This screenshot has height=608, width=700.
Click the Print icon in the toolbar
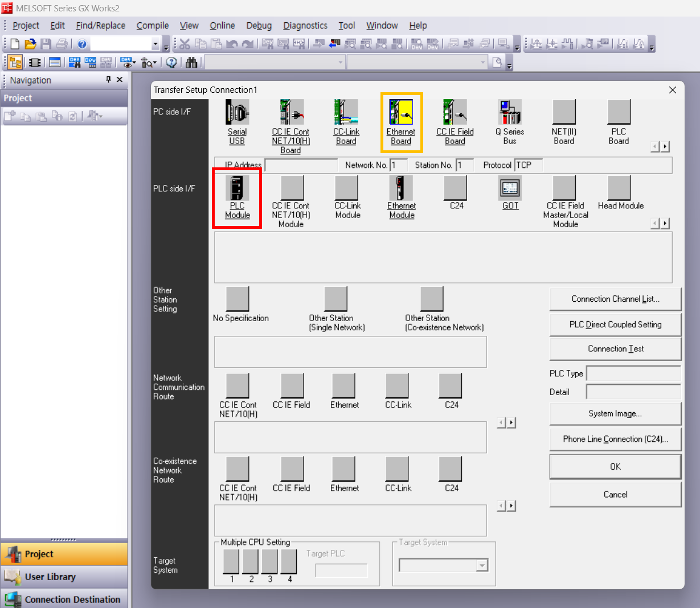click(62, 44)
